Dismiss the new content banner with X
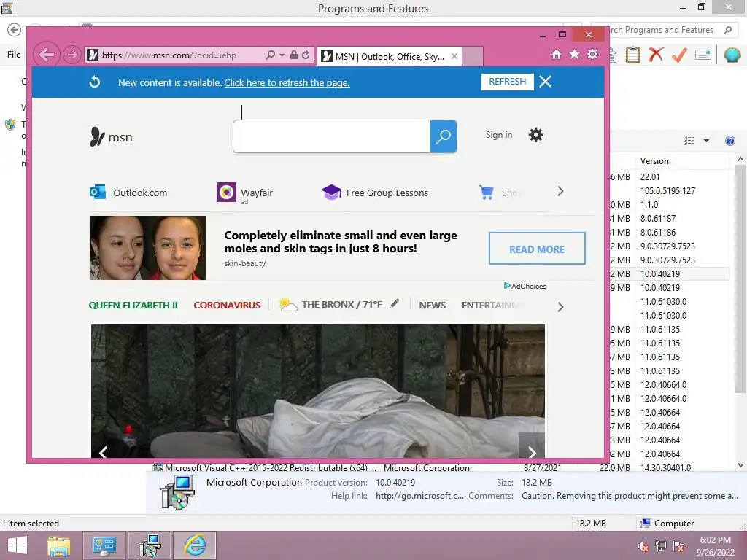 tap(546, 82)
